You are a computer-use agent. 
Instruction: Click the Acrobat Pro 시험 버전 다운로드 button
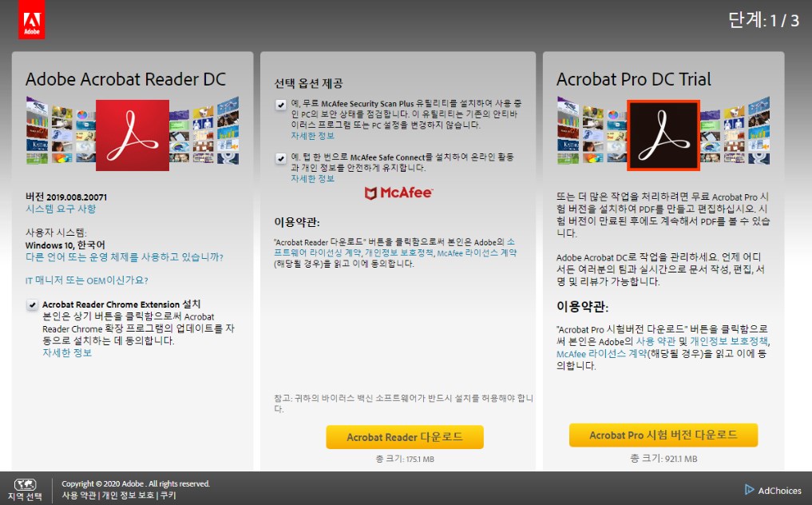[663, 435]
